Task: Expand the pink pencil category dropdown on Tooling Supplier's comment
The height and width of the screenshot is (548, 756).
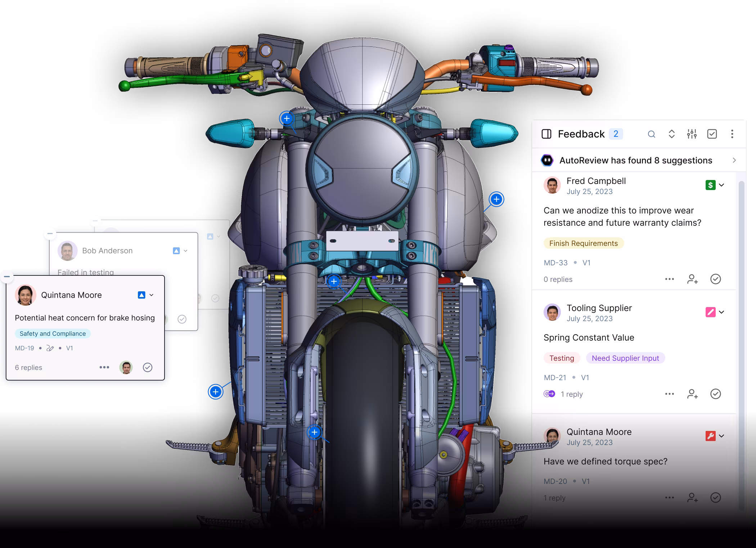Action: click(721, 312)
